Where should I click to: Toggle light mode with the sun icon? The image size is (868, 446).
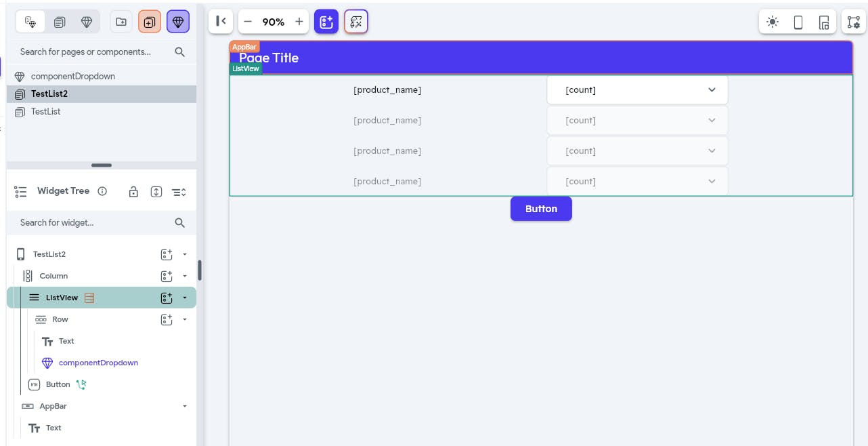pos(772,21)
